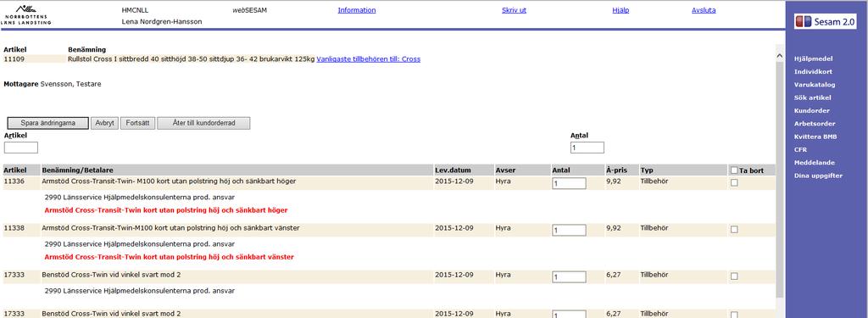The height and width of the screenshot is (318, 868).
Task: Click Avsluta to log out
Action: tap(704, 10)
